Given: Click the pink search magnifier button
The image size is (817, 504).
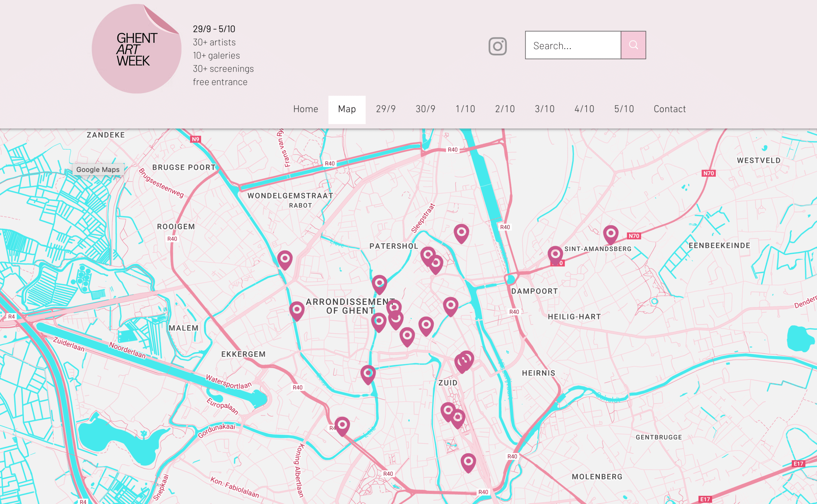Looking at the screenshot, I should (633, 45).
